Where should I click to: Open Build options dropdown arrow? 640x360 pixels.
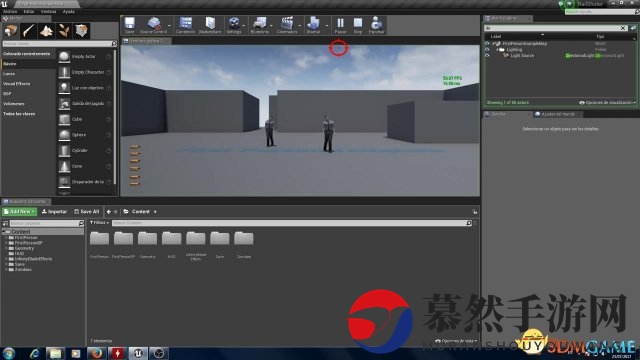pyautogui.click(x=327, y=25)
